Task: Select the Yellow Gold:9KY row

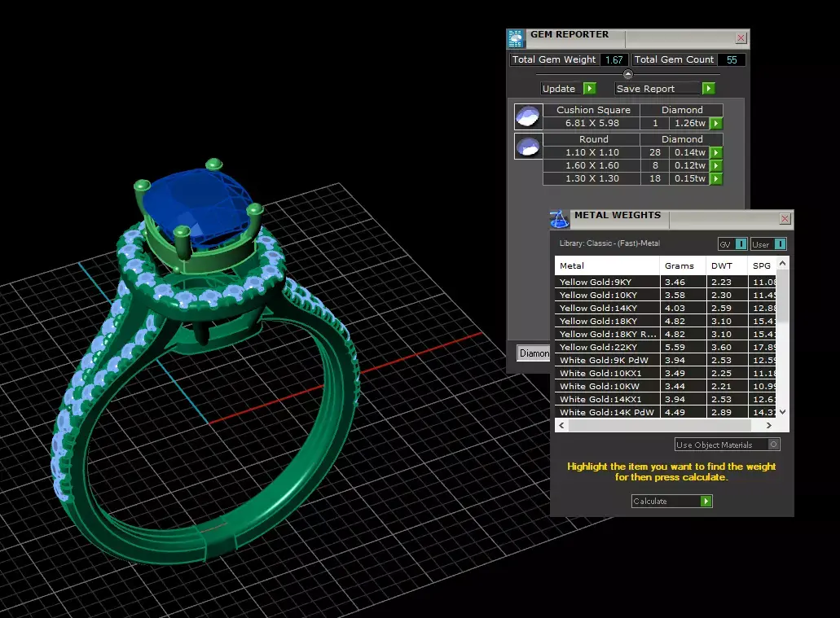Action: [665, 282]
